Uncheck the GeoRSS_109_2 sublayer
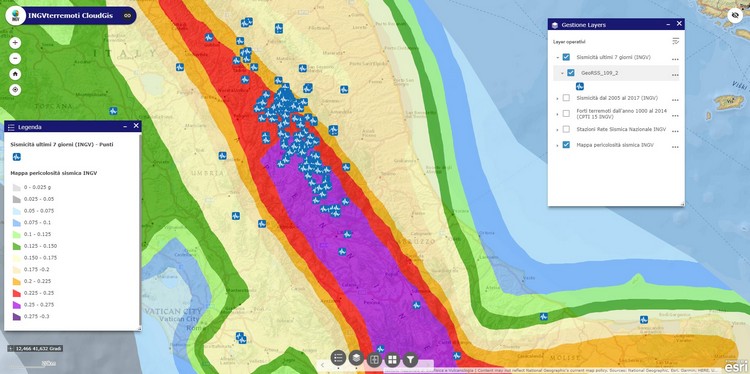Screen dimensions: 750x374 click(571, 73)
